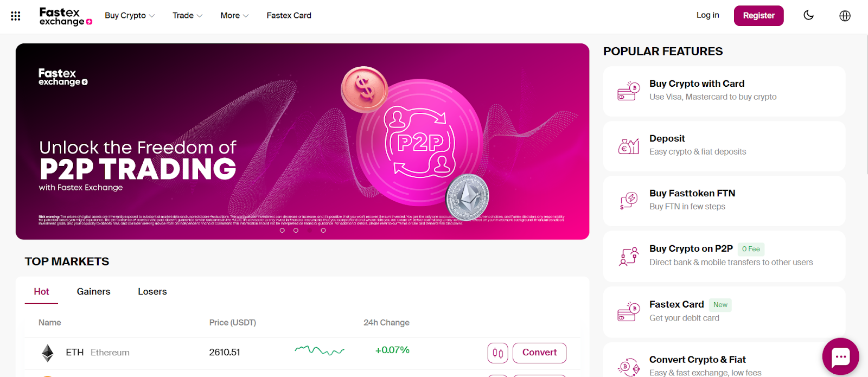The image size is (868, 377).
Task: Select first banner carousel dot
Action: pyautogui.click(x=282, y=231)
